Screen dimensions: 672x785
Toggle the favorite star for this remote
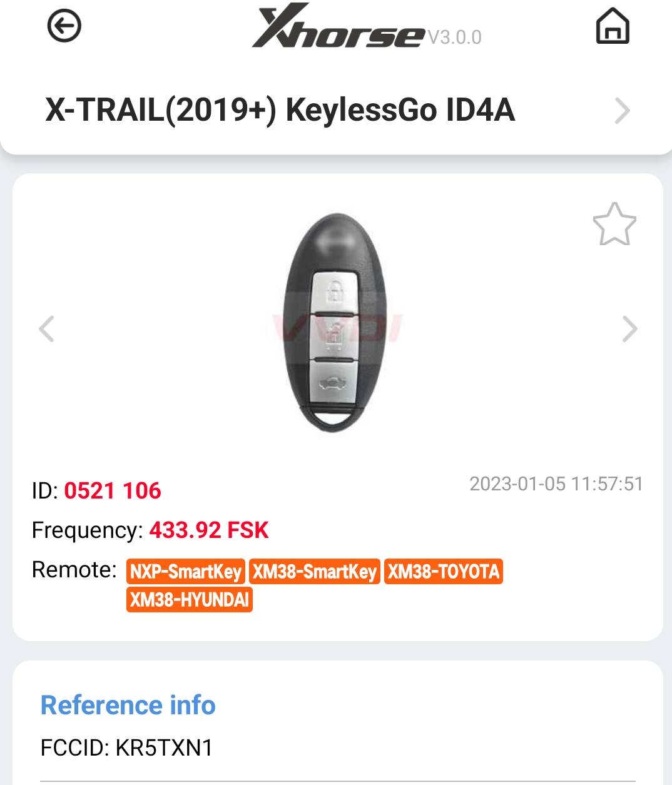[x=614, y=224]
